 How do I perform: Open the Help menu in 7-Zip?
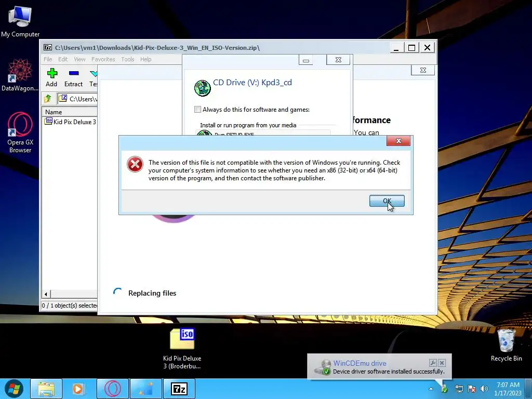[x=146, y=59]
